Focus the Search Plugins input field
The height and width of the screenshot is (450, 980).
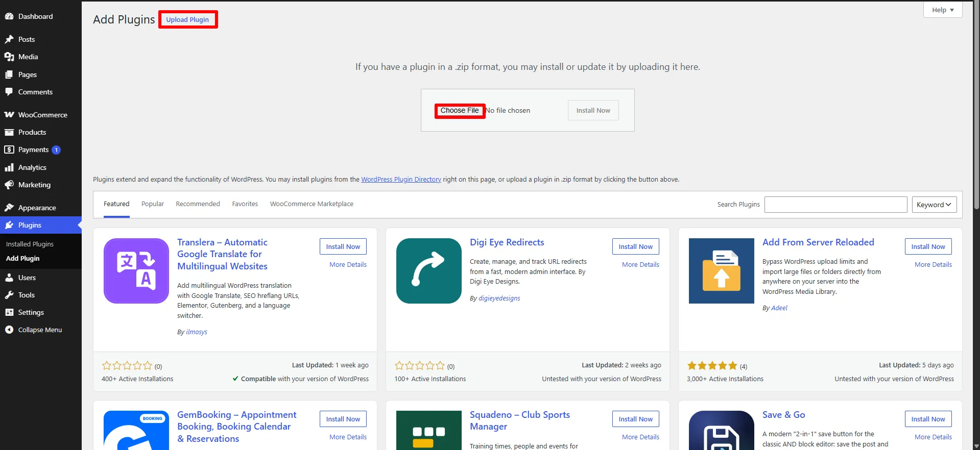pos(835,205)
